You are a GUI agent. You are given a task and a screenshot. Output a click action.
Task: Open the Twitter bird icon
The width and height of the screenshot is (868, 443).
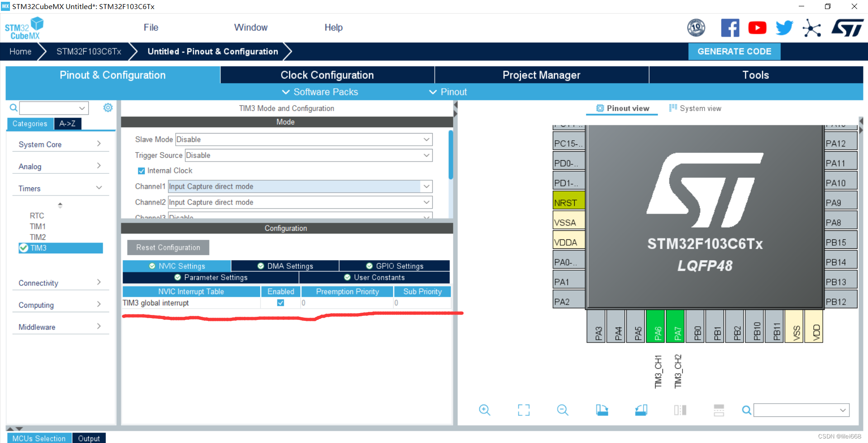[x=784, y=28]
